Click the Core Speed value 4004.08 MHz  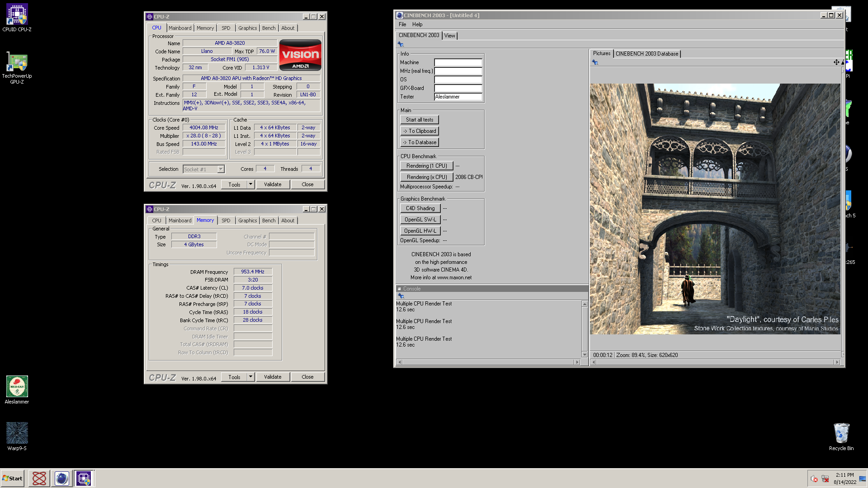[204, 127]
